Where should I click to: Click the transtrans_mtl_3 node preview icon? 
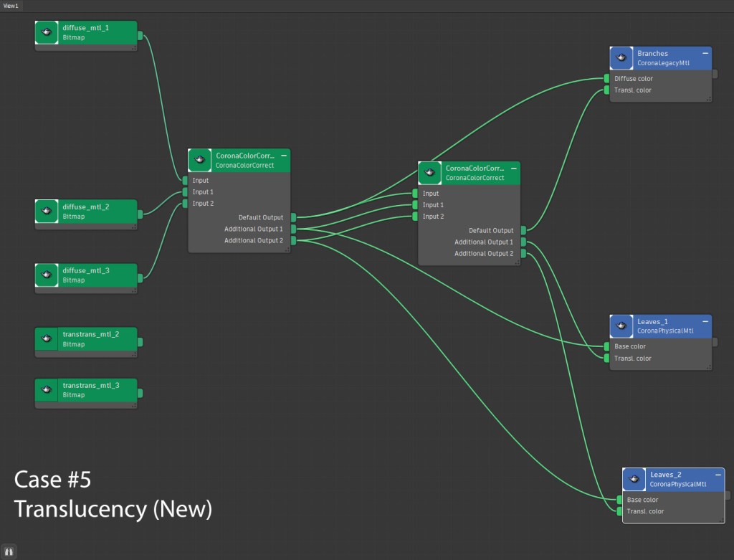click(47, 390)
